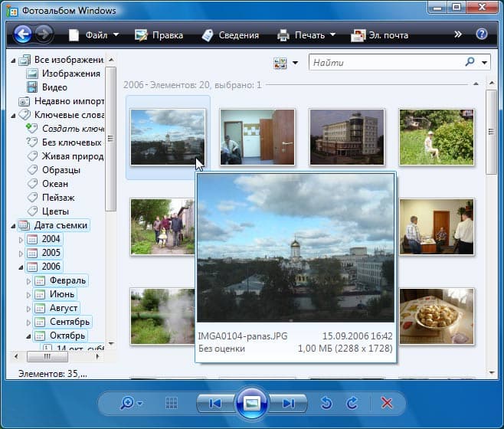Viewport: 504px width, 429px height.
Task: Collapse the Дата съемки node
Action: [x=13, y=226]
